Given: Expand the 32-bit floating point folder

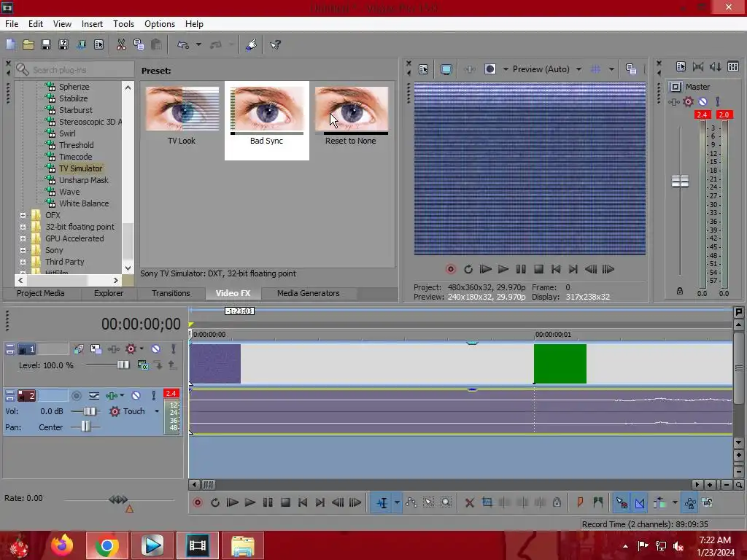Looking at the screenshot, I should tap(23, 227).
